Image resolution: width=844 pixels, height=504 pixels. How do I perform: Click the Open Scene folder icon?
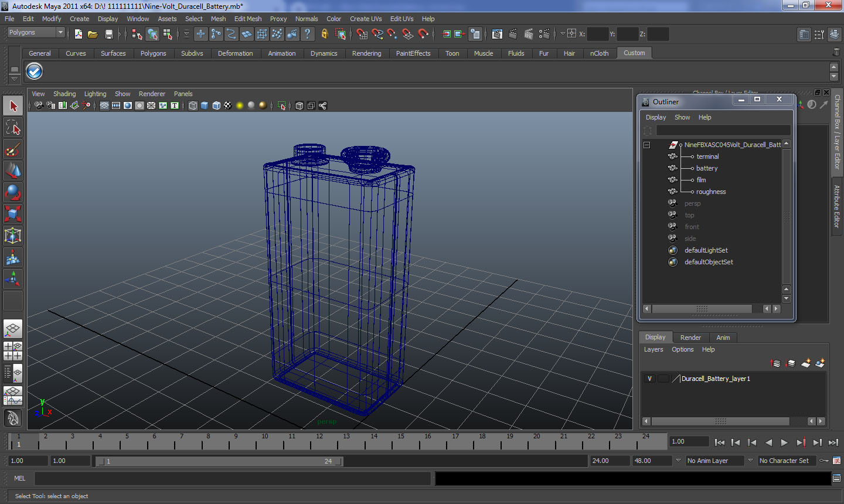[x=93, y=34]
